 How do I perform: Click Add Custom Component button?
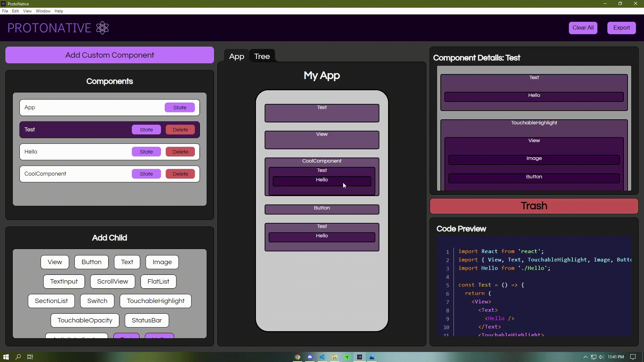[x=110, y=55]
